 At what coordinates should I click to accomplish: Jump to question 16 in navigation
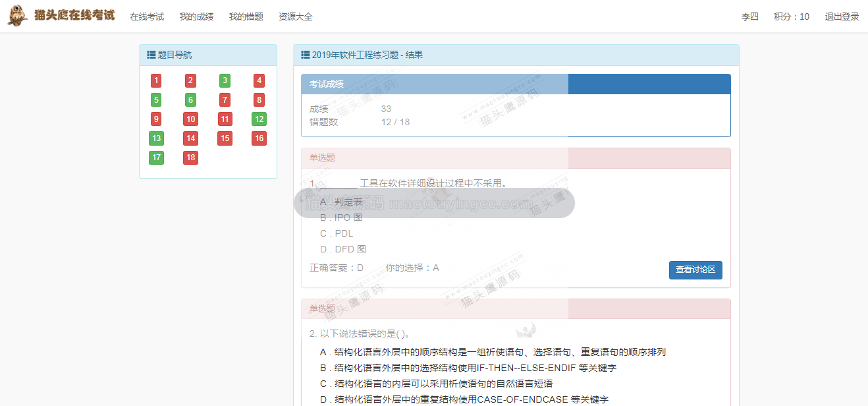pyautogui.click(x=259, y=138)
